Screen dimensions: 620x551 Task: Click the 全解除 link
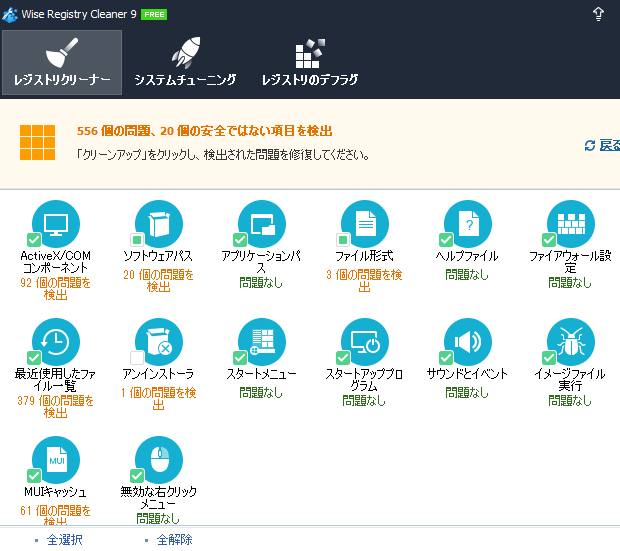(x=174, y=540)
